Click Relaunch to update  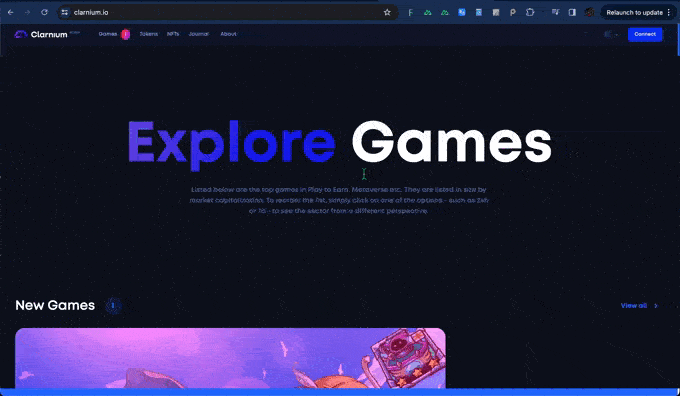[634, 13]
